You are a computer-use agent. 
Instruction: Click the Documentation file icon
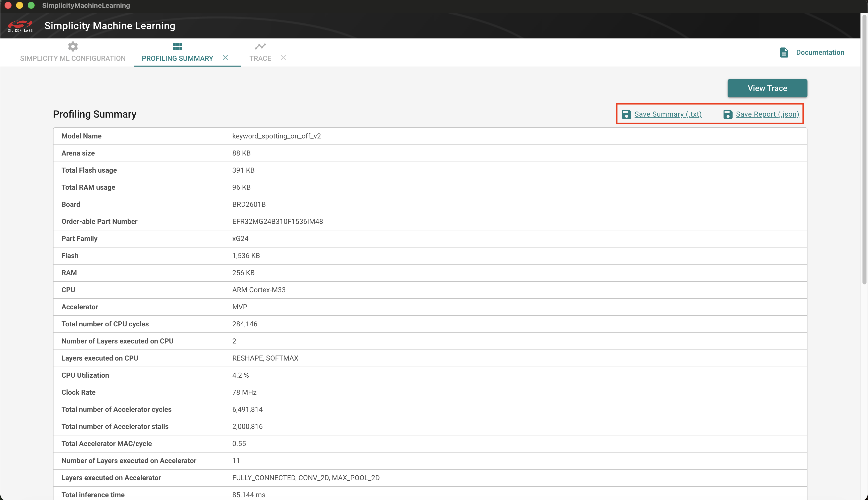784,53
